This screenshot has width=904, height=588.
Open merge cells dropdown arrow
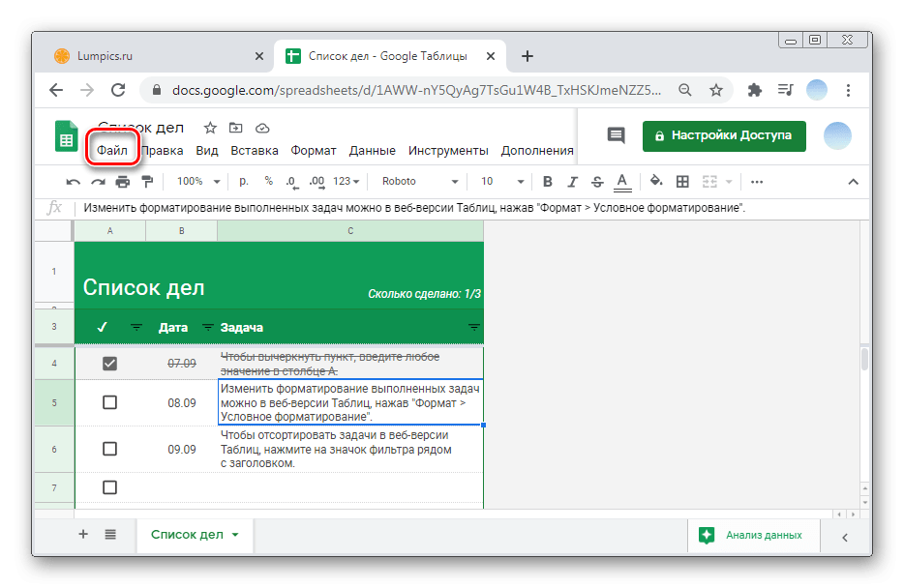click(729, 182)
